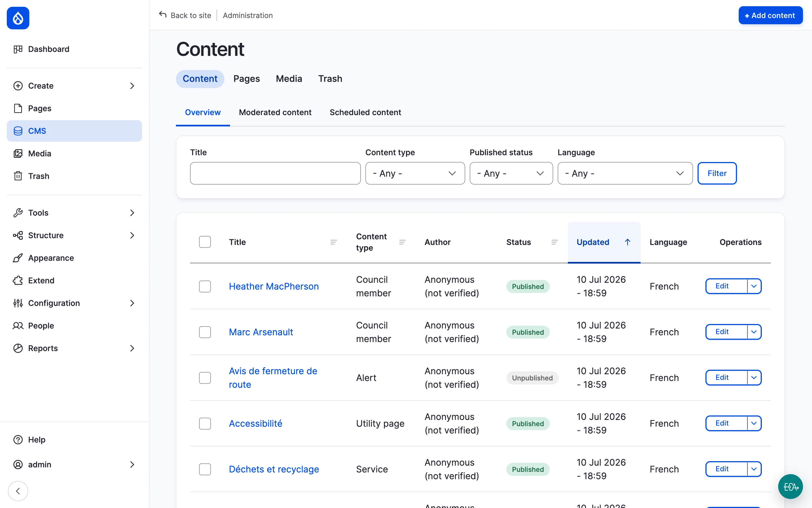Expand the admin submenu chevron

pos(132,465)
